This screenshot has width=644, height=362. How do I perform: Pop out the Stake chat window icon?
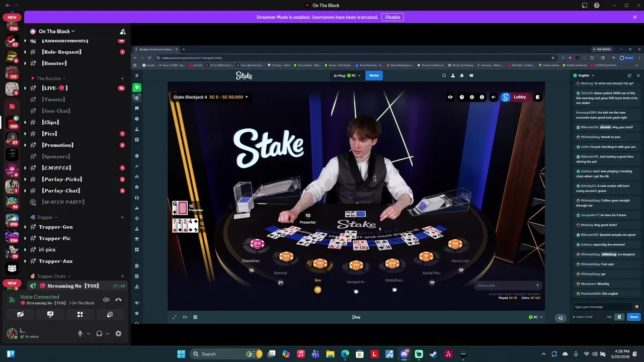629,75
